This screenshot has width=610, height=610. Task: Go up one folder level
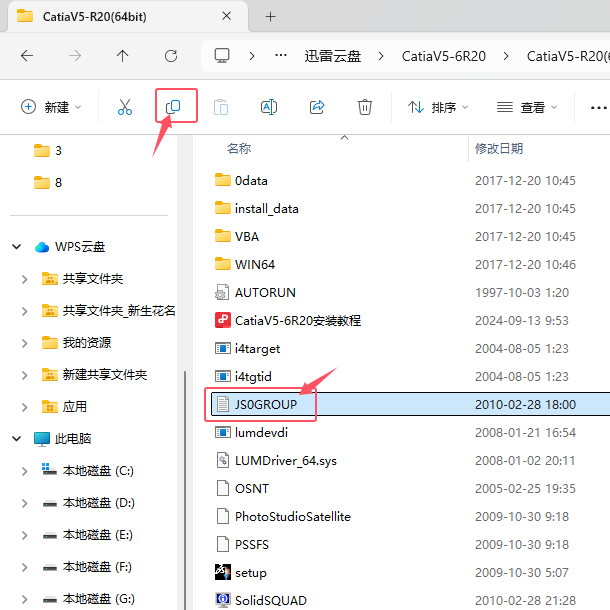tap(123, 56)
